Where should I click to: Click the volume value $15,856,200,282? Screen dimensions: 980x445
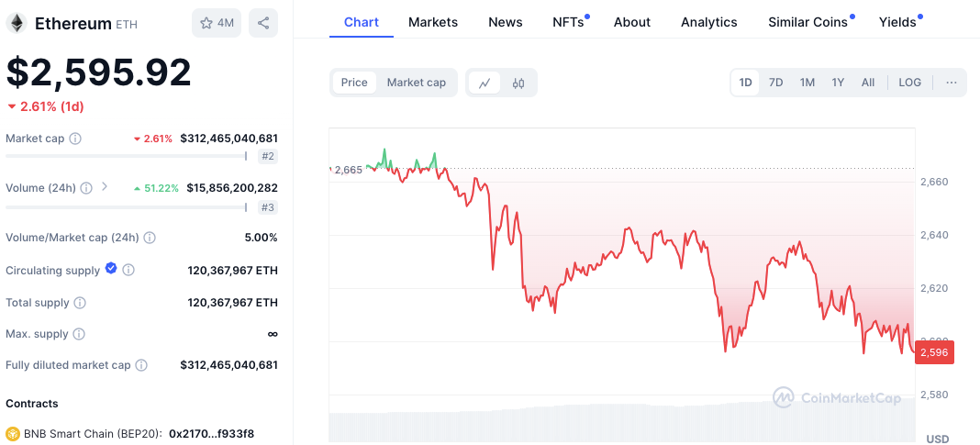232,188
